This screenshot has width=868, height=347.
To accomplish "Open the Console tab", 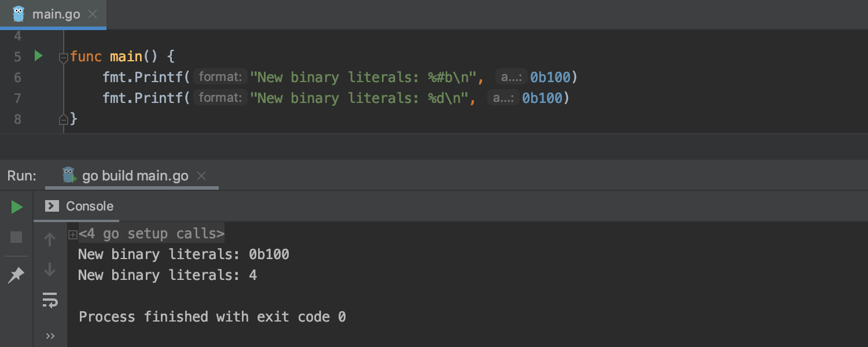I will click(x=79, y=206).
